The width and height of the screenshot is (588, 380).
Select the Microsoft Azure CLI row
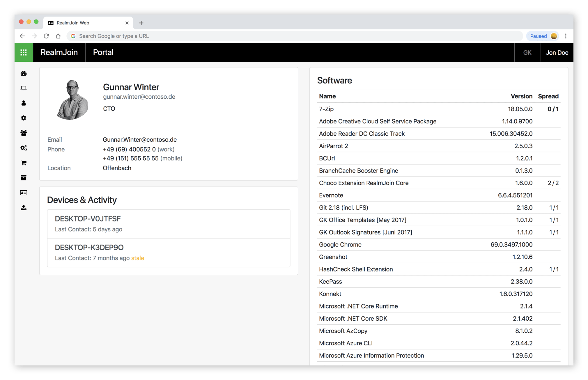[x=439, y=343]
